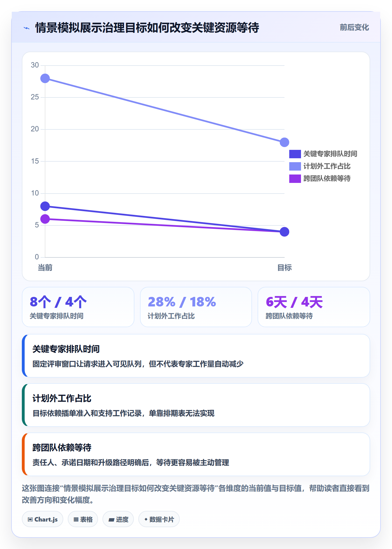Open the green-bordered card headed 计划外工作占比
392x549 pixels.
[x=196, y=405]
